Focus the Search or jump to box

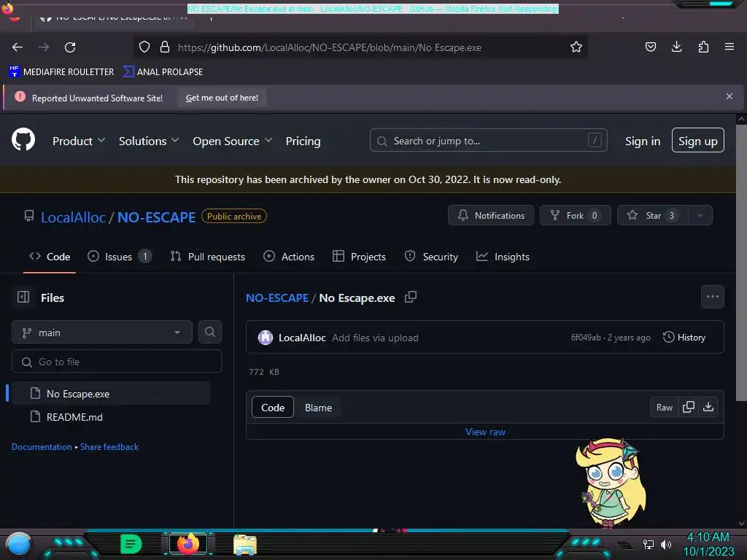[488, 141]
